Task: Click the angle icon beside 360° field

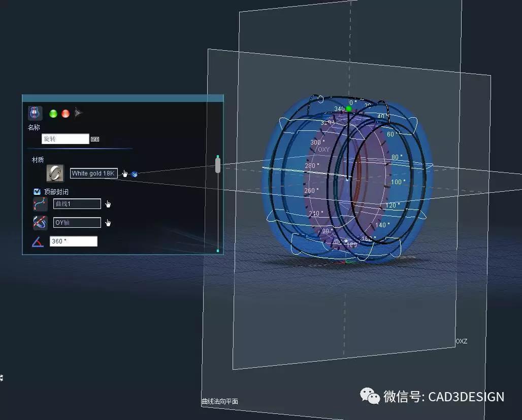Action: pos(38,242)
